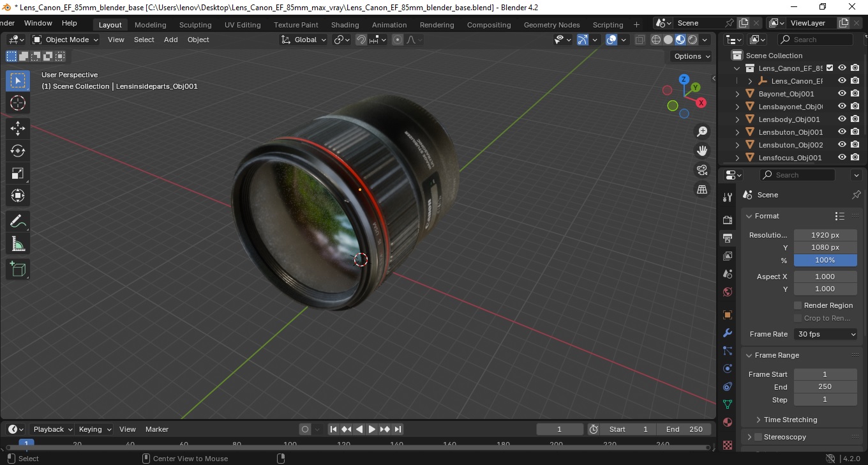Viewport: 868px width, 465px height.
Task: Open the World properties tab
Action: pos(727,292)
